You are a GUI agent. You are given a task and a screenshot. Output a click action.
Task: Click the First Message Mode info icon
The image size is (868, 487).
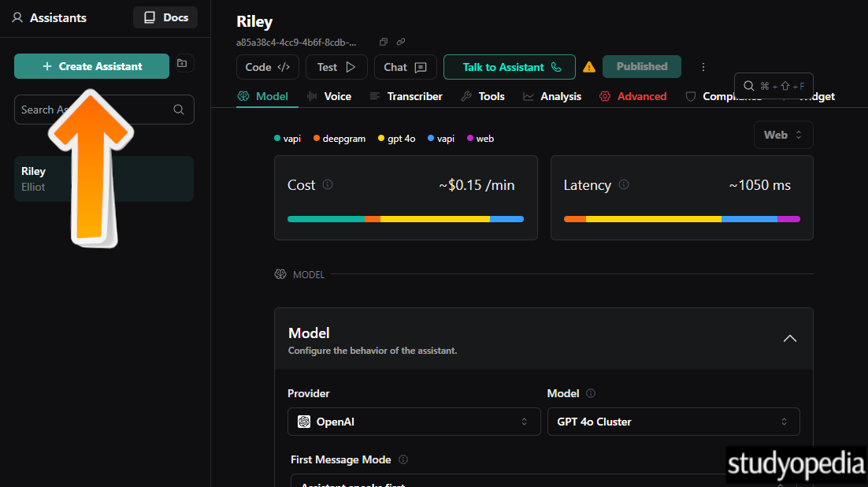tap(403, 459)
